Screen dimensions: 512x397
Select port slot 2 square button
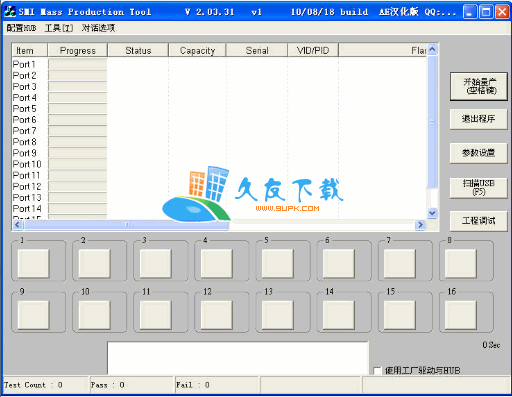pyautogui.click(x=94, y=264)
